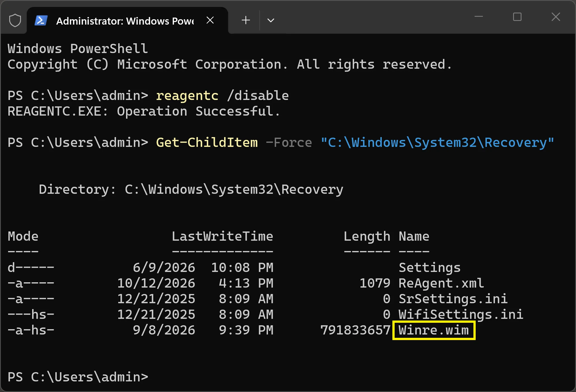The height and width of the screenshot is (392, 576).
Task: Click the time '4:13 PM'
Action: (246, 283)
